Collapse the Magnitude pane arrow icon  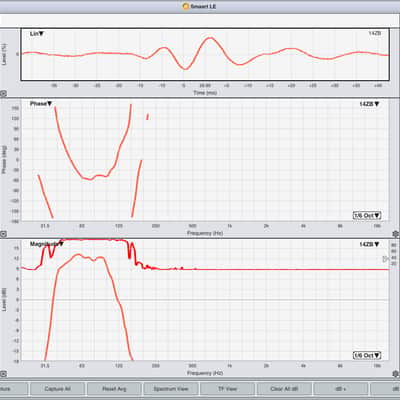[x=3, y=374]
